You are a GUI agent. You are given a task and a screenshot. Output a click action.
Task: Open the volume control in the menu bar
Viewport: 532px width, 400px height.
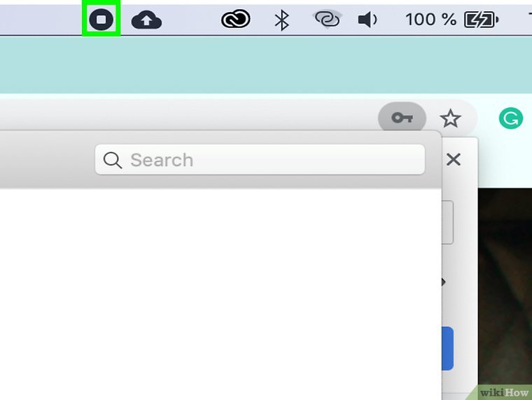coord(367,20)
